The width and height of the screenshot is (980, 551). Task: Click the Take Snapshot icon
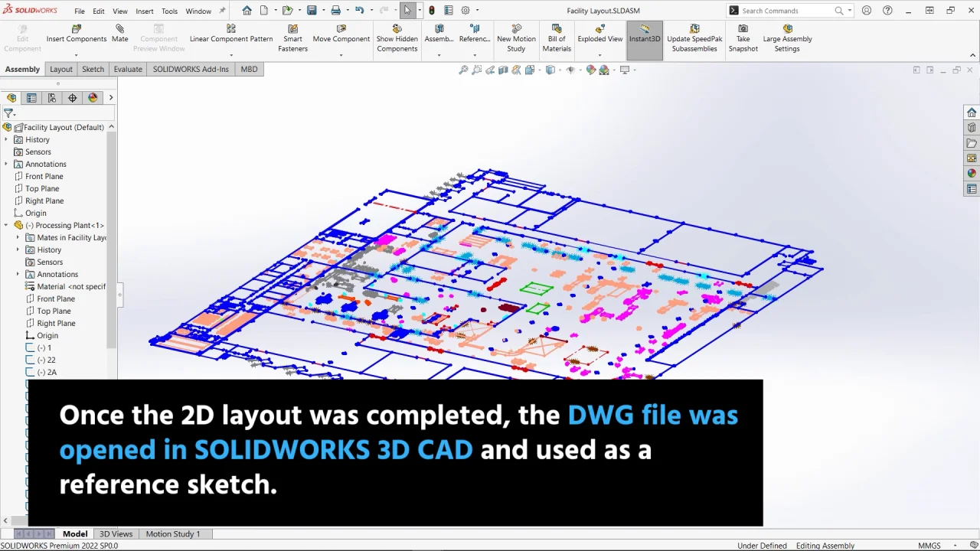743,29
